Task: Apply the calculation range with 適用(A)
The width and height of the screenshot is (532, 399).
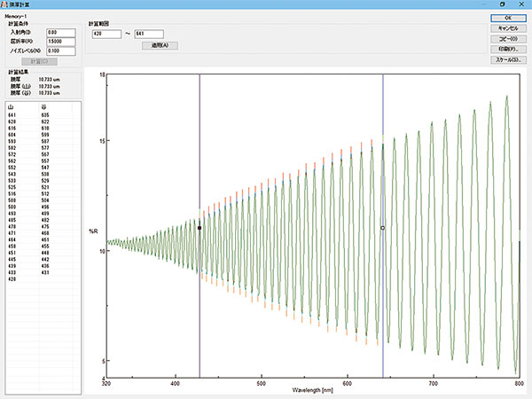Action: [160, 45]
